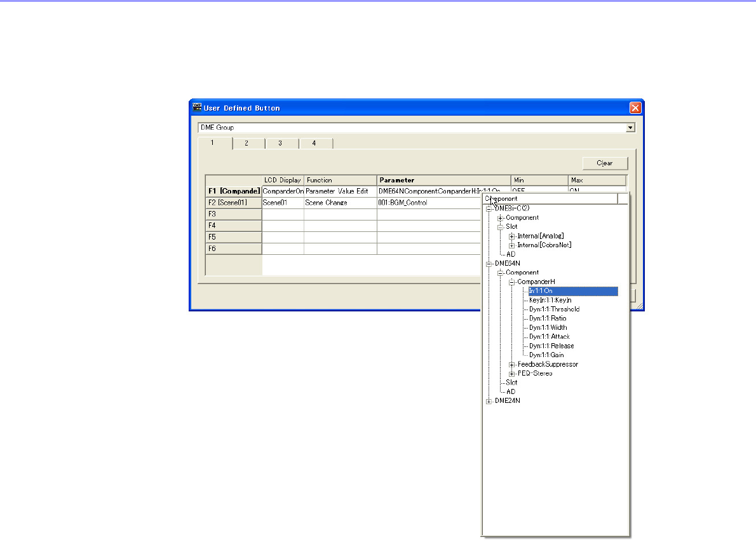
Task: Click the Max column header
Action: point(597,180)
